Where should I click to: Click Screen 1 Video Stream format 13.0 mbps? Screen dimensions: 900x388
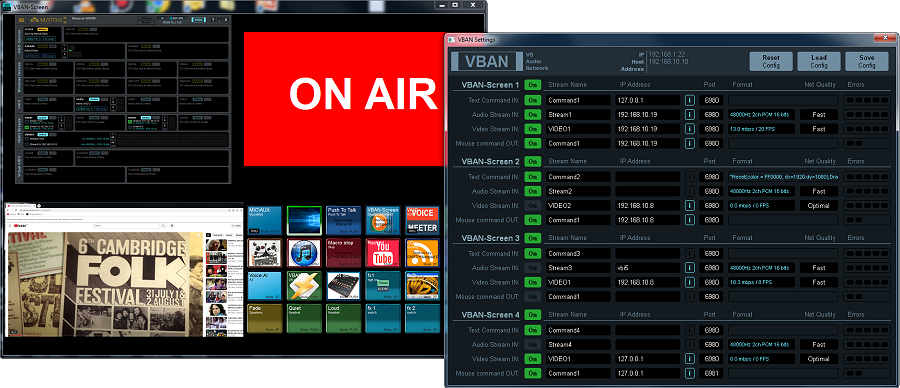pyautogui.click(x=762, y=129)
